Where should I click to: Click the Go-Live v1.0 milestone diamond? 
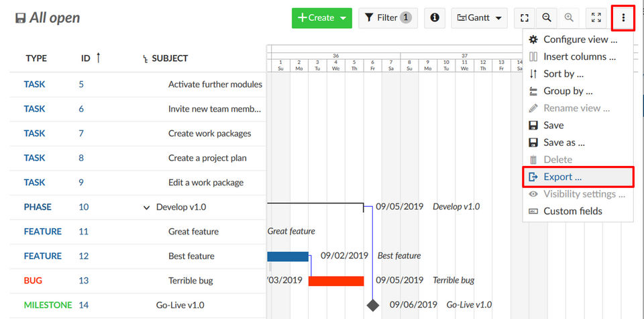pos(372,306)
